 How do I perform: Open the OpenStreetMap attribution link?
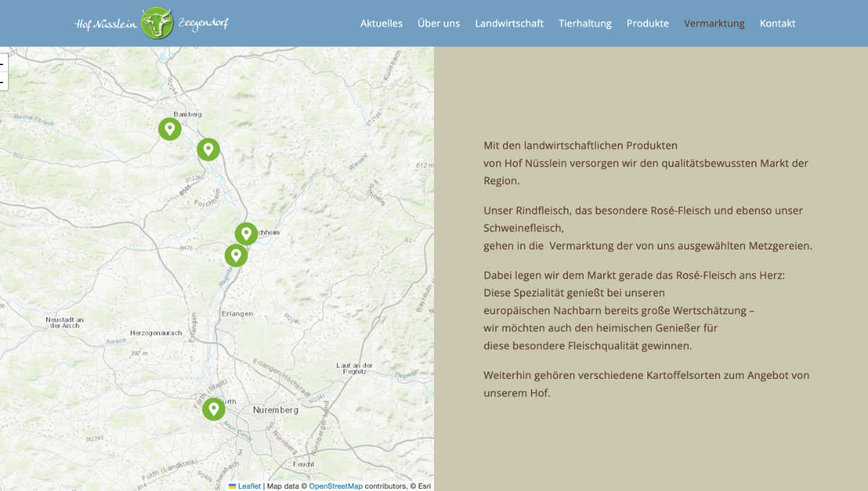336,486
